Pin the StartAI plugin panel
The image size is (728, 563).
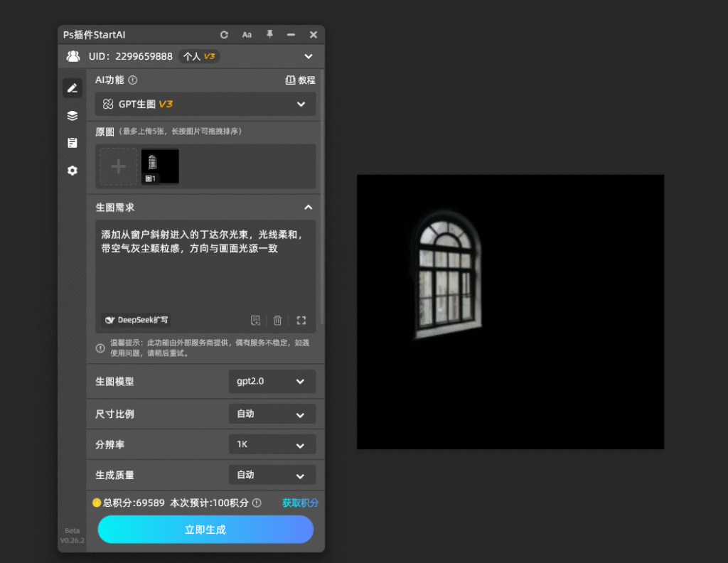coord(269,34)
